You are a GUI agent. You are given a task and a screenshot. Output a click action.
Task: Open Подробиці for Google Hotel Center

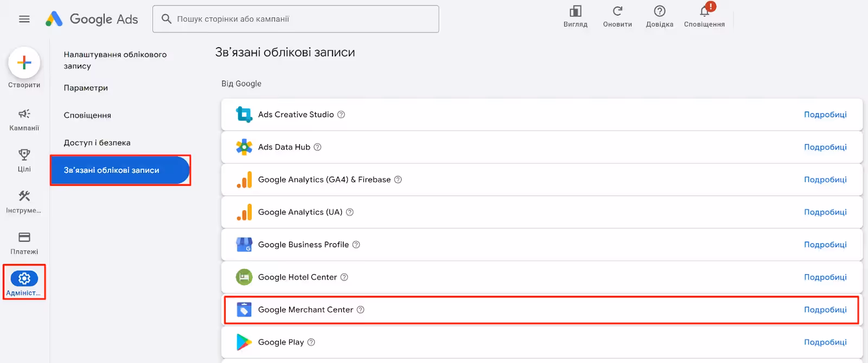tap(825, 277)
